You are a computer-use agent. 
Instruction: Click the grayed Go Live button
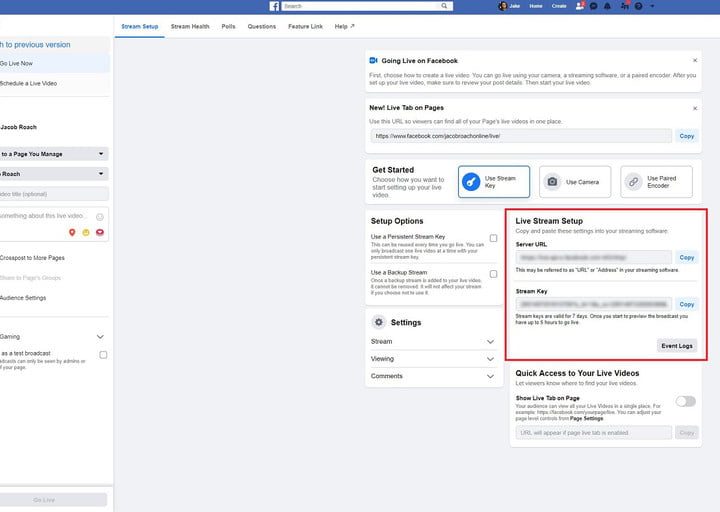pyautogui.click(x=53, y=500)
